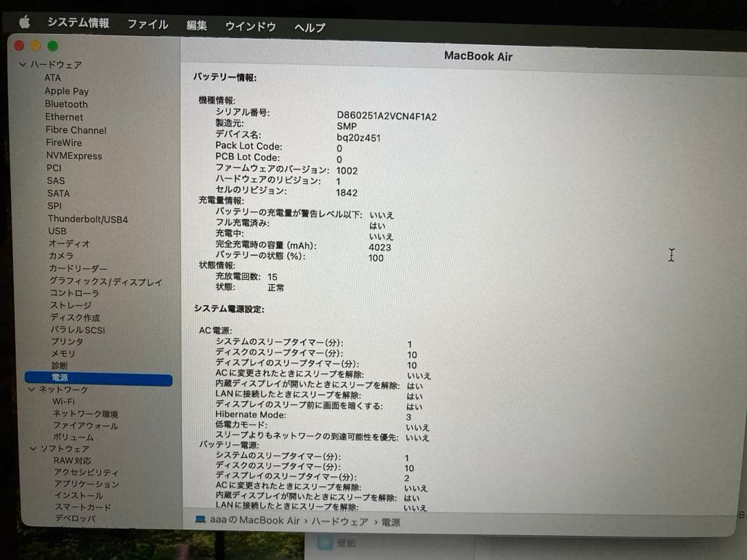Viewport: 747px width, 560px height.
Task: Select Fibre Channel in the sidebar
Action: pyautogui.click(x=76, y=129)
